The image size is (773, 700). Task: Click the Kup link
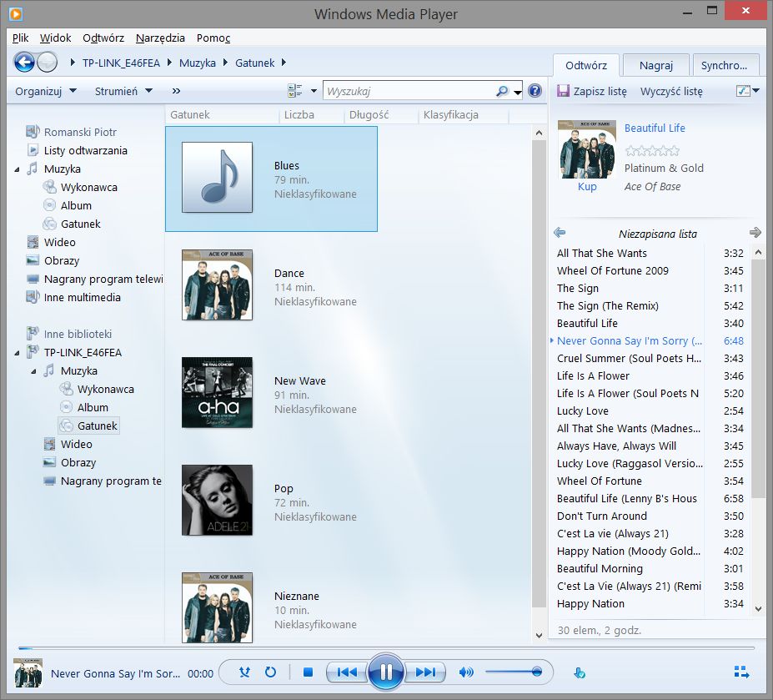coord(587,186)
